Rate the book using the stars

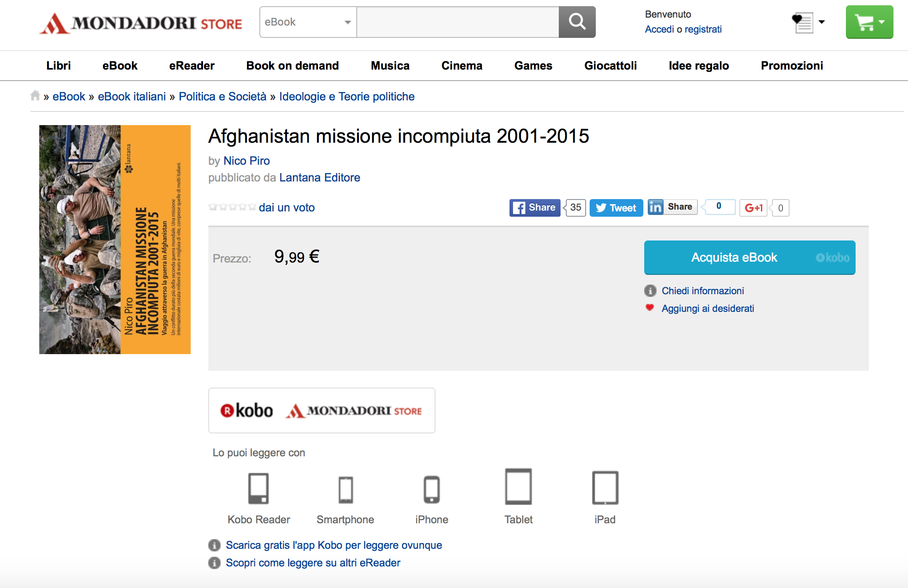pos(232,207)
